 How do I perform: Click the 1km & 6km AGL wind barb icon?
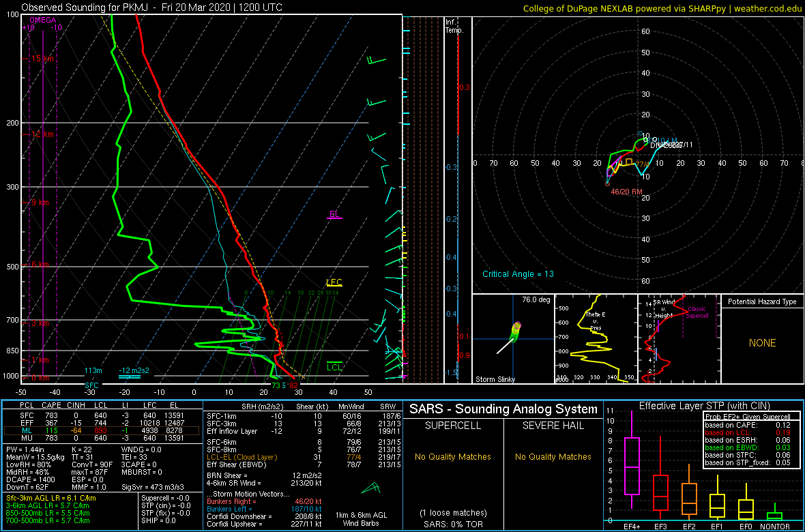pos(370,487)
